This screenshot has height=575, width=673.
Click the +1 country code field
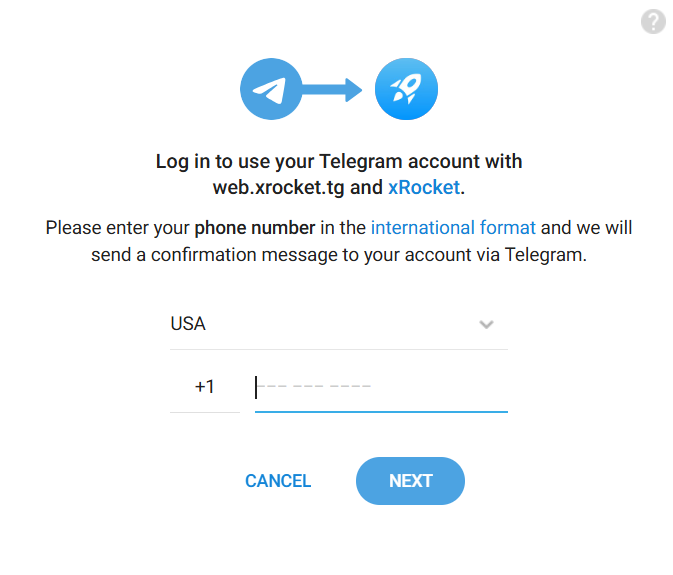(x=205, y=386)
